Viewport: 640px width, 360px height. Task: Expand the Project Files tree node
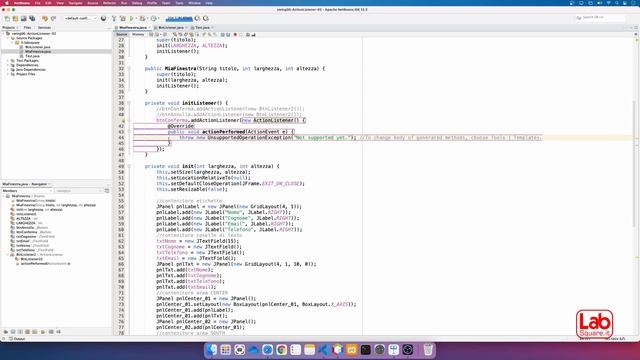click(x=8, y=74)
